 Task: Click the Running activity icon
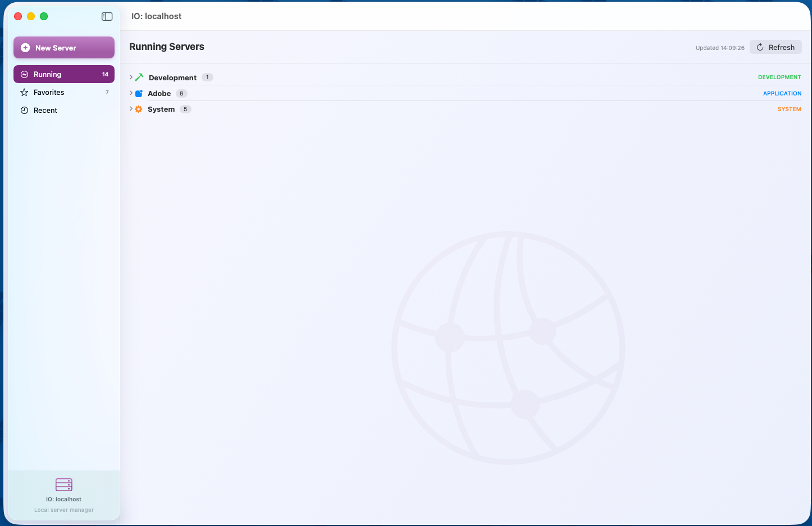(24, 74)
